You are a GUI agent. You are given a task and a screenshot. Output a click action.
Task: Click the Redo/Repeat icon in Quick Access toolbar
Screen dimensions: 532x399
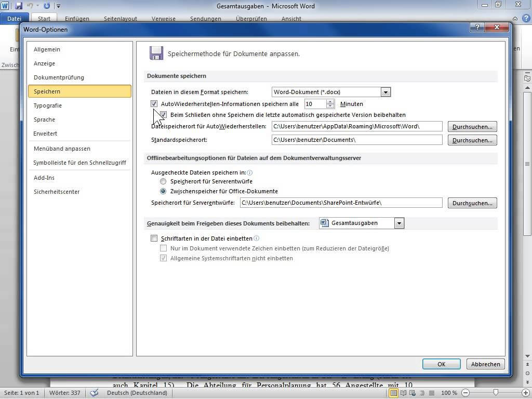[x=47, y=6]
